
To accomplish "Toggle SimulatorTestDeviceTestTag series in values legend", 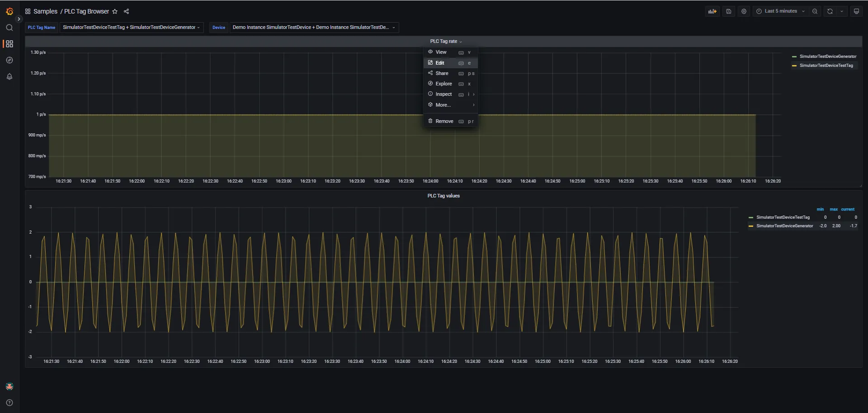I will [x=783, y=217].
